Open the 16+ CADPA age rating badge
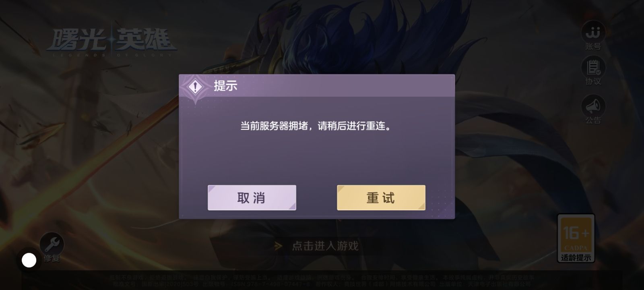 pos(576,234)
